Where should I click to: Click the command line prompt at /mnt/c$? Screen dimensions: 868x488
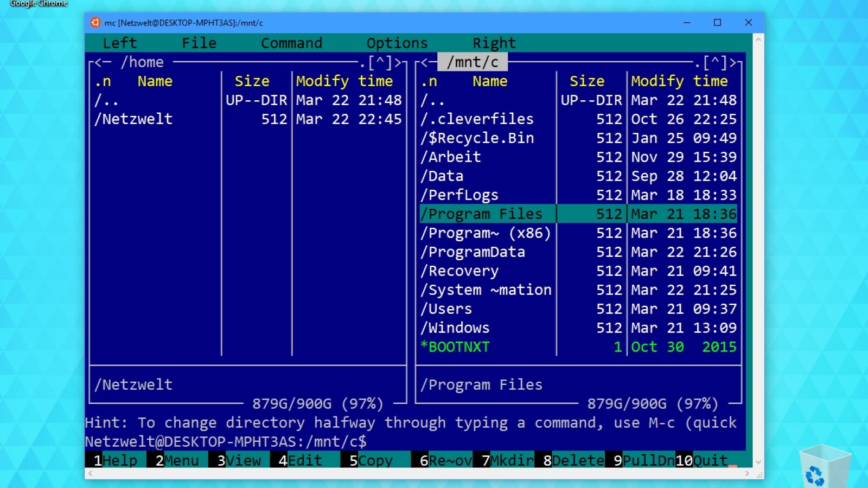tap(380, 441)
